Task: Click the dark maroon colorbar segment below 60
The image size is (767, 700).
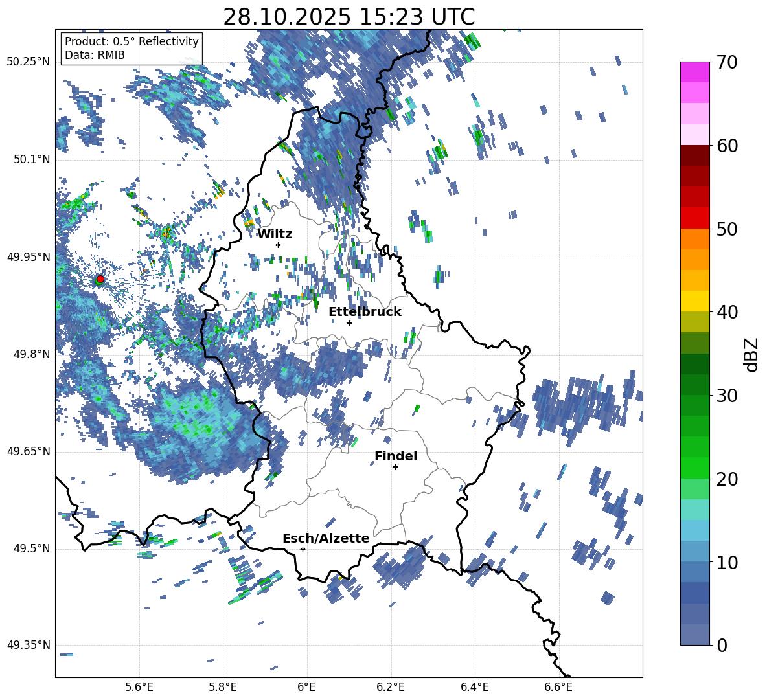Action: coord(694,155)
